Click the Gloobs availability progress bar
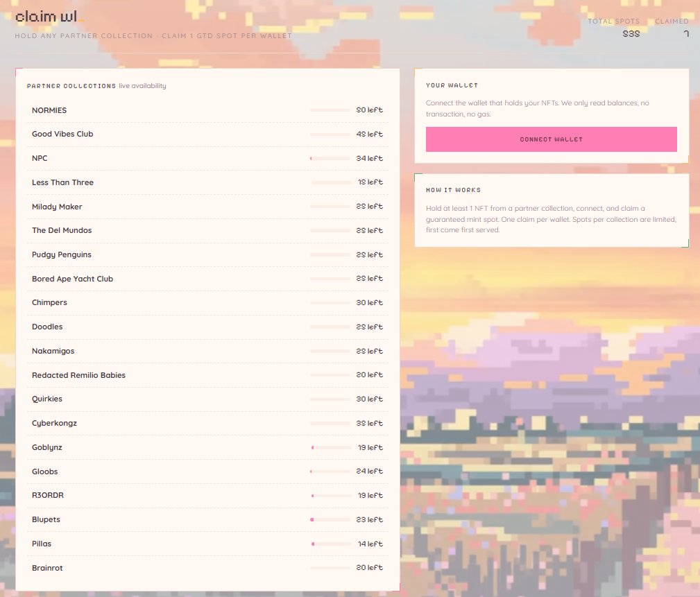 pos(330,471)
